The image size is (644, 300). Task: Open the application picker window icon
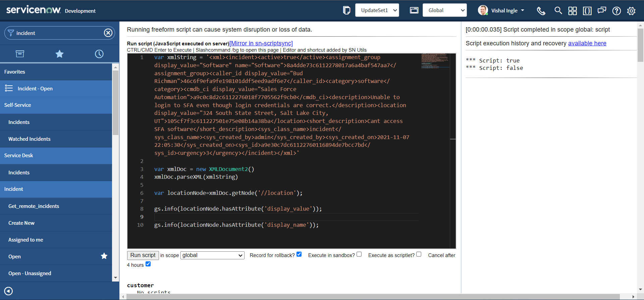point(414,10)
